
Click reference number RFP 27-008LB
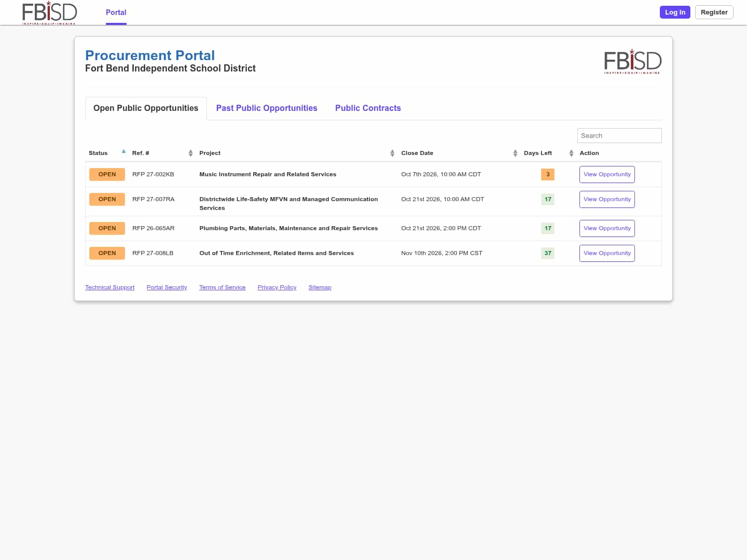(153, 254)
